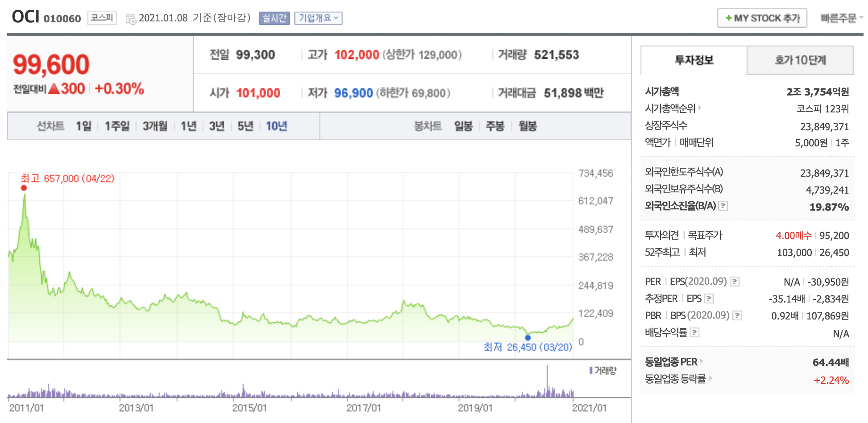Screen dimensions: 868x423
Task: Expand the 빠른주문 menu
Action: [x=841, y=18]
